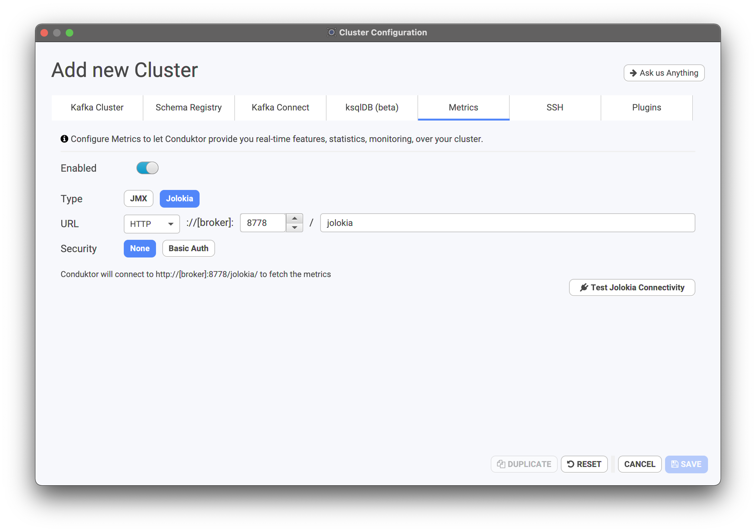Click the Ask us Anything button
The width and height of the screenshot is (756, 532).
664,73
